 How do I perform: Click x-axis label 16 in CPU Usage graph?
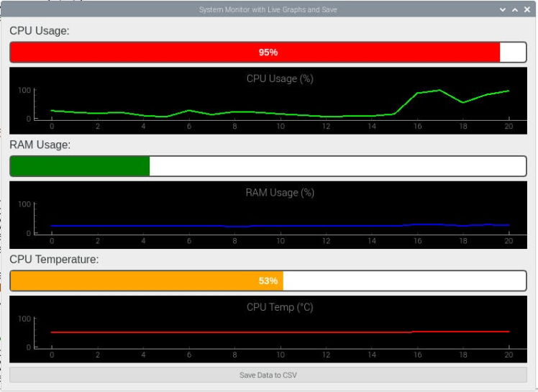pos(417,127)
